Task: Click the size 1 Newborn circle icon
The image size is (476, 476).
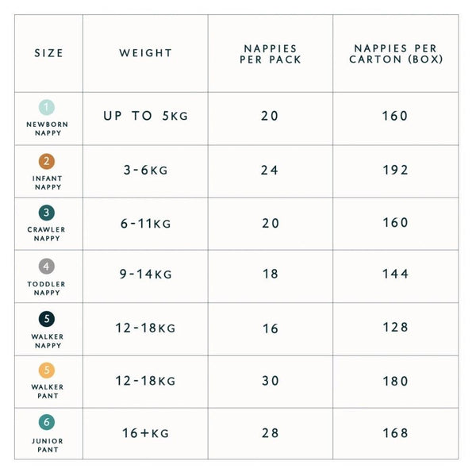Action: point(48,107)
